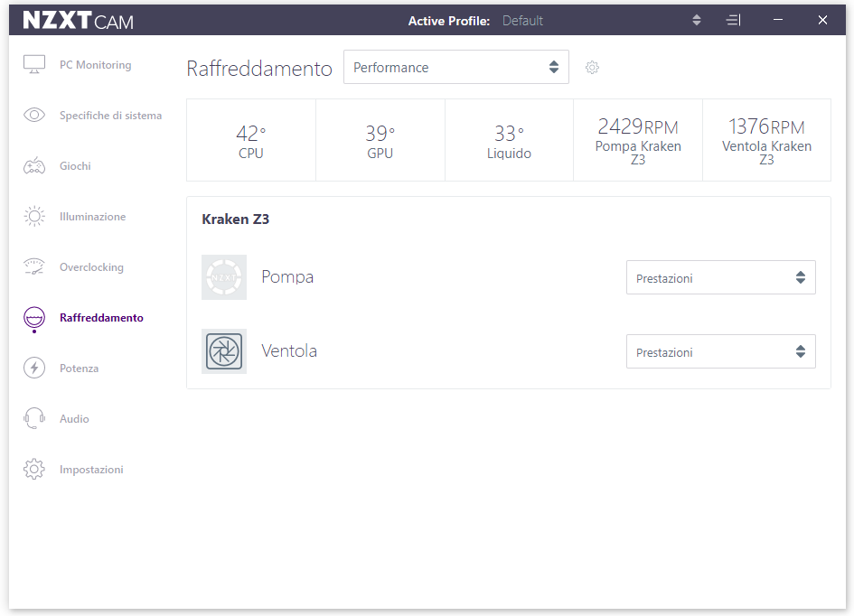Open the Pompa Prestazioni mode dropdown
Image resolution: width=854 pixels, height=616 pixels.
click(x=720, y=277)
